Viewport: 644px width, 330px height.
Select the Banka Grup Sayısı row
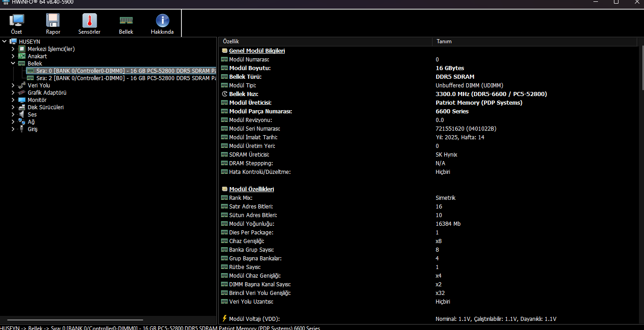click(428, 250)
